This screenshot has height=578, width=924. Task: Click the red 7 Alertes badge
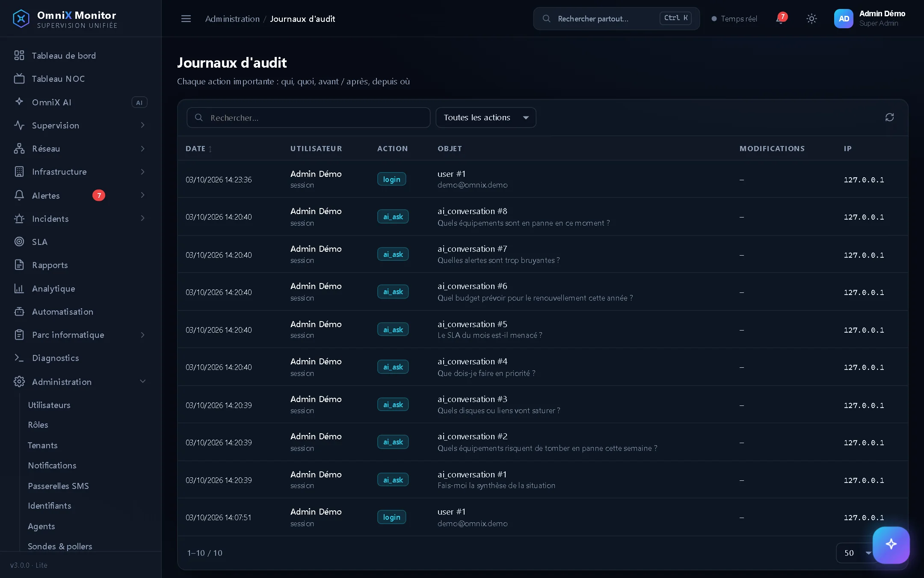[99, 195]
